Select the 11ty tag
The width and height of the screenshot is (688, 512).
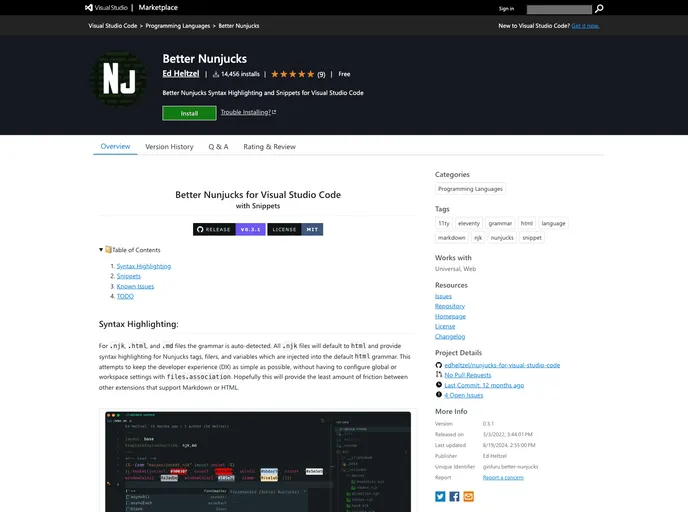point(444,223)
